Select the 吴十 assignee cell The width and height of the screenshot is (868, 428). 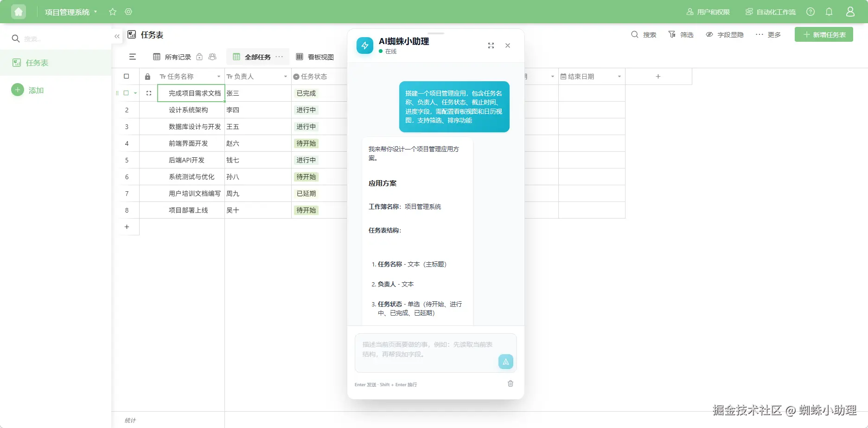(258, 210)
